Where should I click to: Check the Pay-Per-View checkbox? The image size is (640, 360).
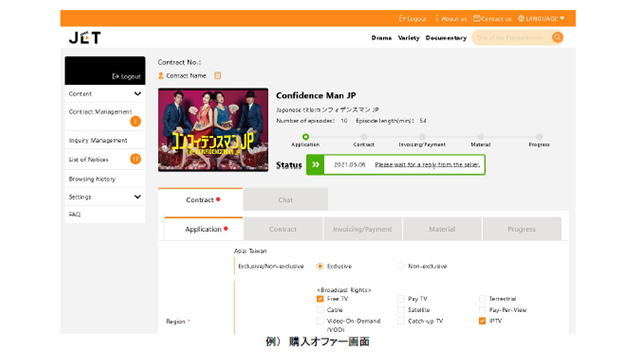482,310
